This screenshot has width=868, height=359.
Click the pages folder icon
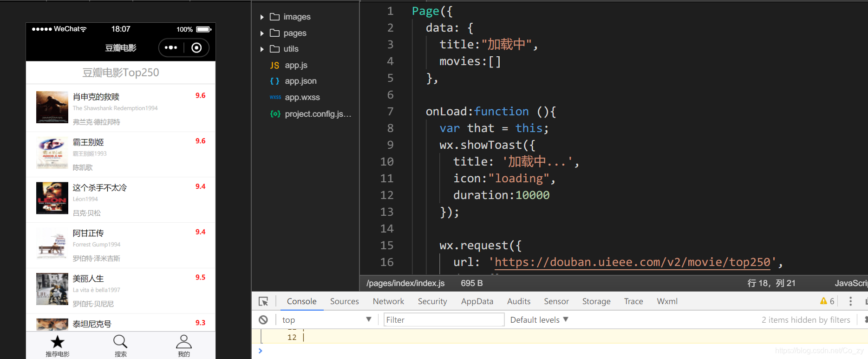[275, 33]
